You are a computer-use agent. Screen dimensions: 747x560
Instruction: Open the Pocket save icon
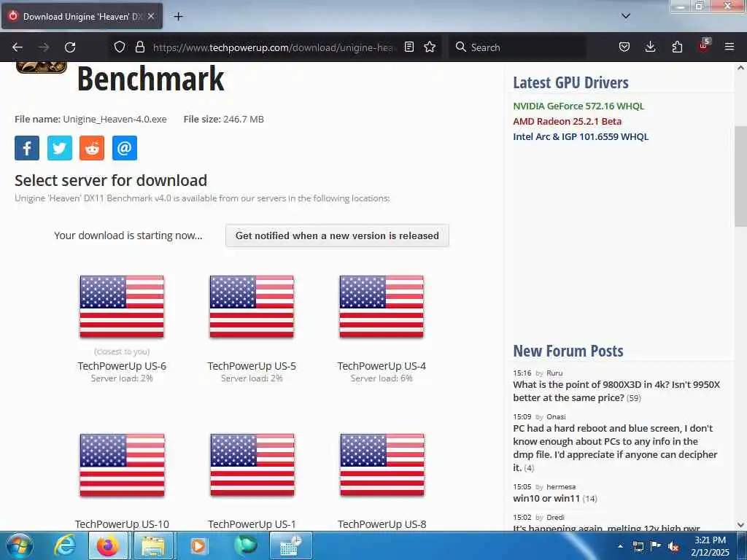coord(624,47)
